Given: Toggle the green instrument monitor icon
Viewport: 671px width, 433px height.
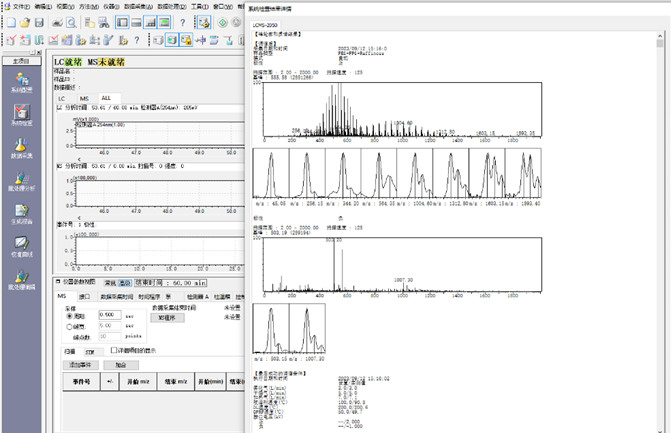Looking at the screenshot, I should 164,22.
